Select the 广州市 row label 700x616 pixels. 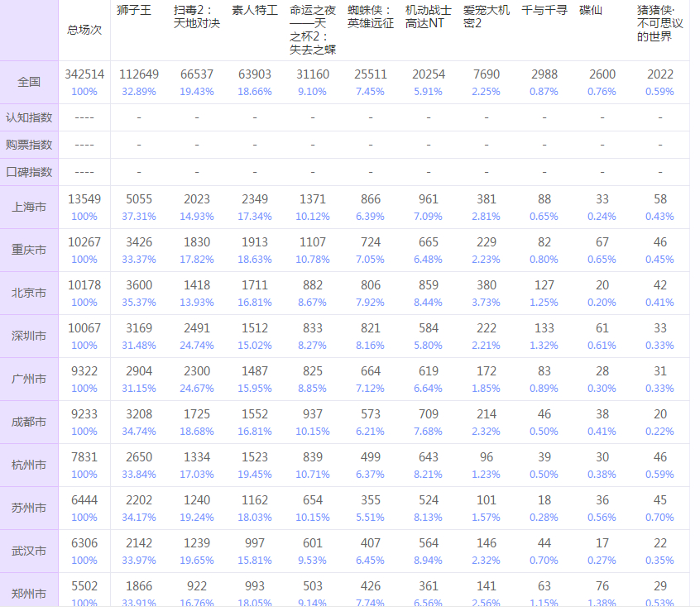click(x=29, y=380)
